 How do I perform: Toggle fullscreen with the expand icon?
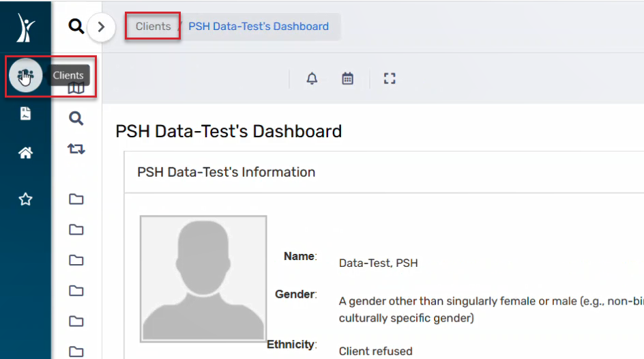click(390, 78)
